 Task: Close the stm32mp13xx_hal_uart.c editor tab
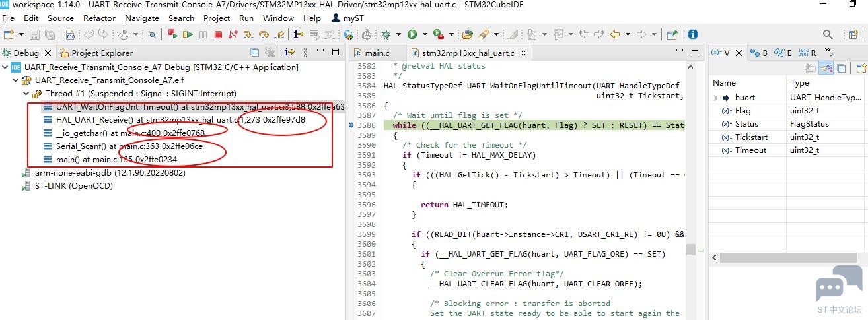(523, 53)
